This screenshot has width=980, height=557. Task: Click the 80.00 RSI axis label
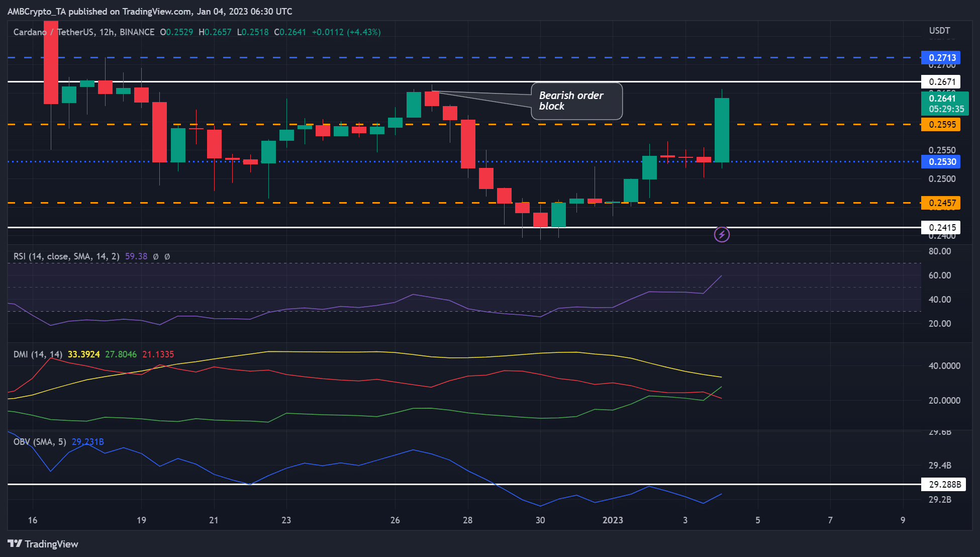point(940,251)
